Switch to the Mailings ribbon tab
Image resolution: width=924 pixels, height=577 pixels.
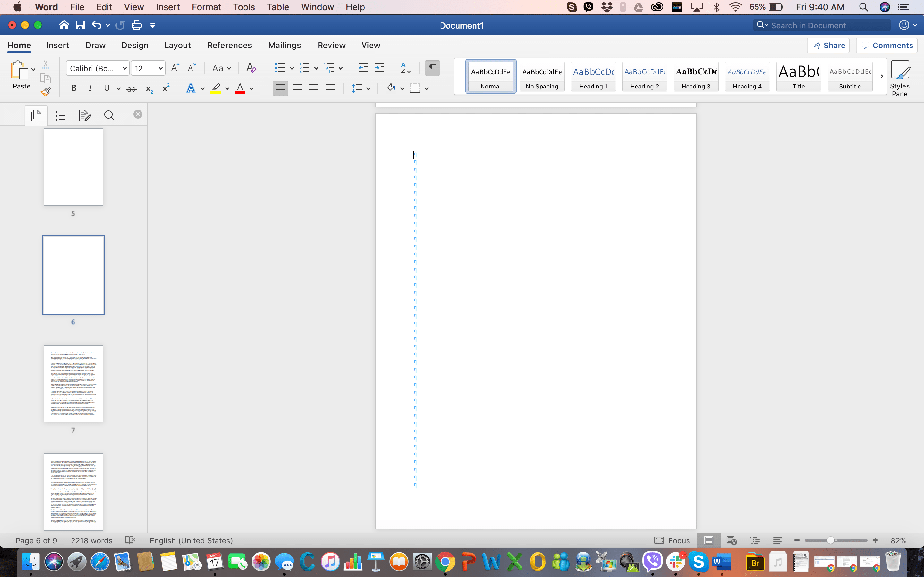point(285,45)
